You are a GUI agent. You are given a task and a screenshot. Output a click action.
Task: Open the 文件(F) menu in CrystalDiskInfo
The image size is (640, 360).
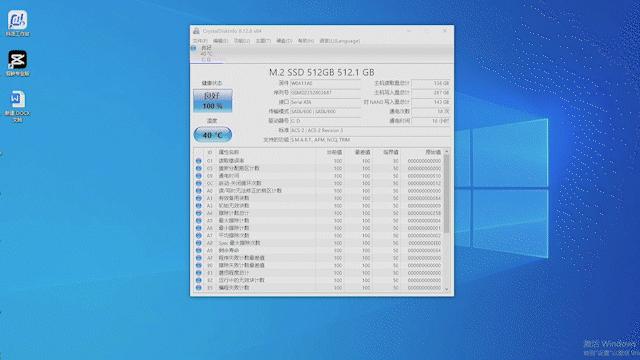pyautogui.click(x=200, y=41)
